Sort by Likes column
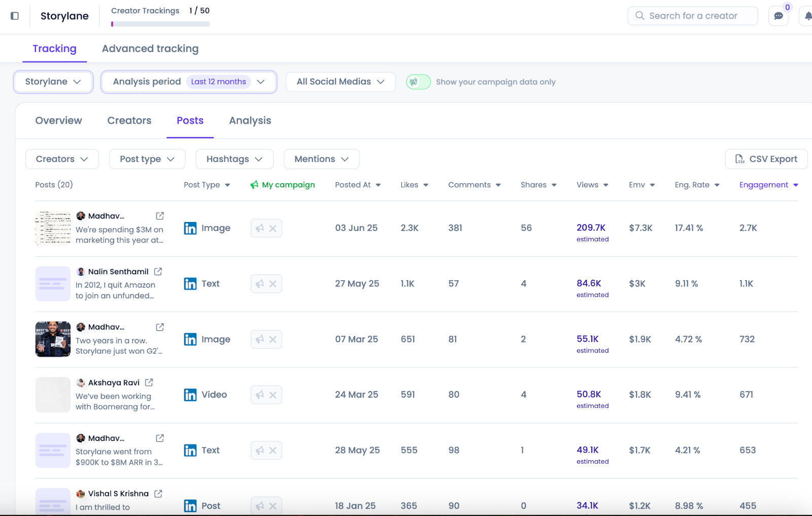Image resolution: width=812 pixels, height=516 pixels. pos(415,185)
